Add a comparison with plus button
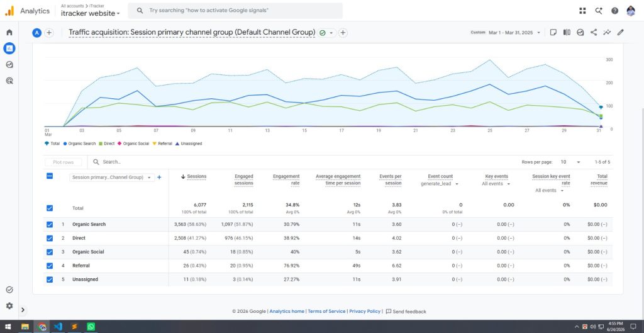The image size is (644, 333). [49, 33]
